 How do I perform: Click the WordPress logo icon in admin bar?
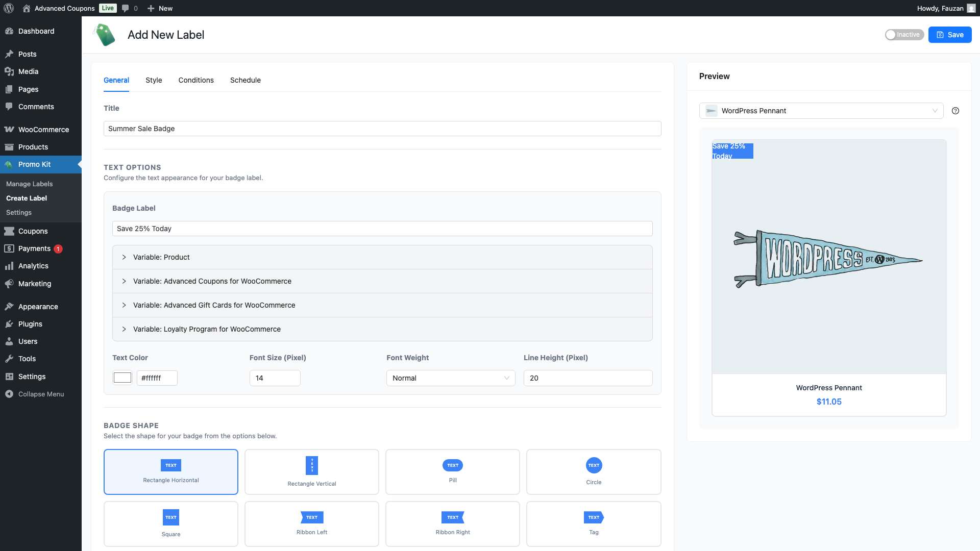(8, 8)
